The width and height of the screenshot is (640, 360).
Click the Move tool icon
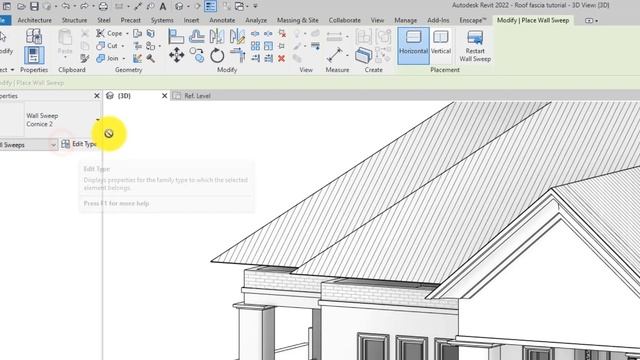176,55
